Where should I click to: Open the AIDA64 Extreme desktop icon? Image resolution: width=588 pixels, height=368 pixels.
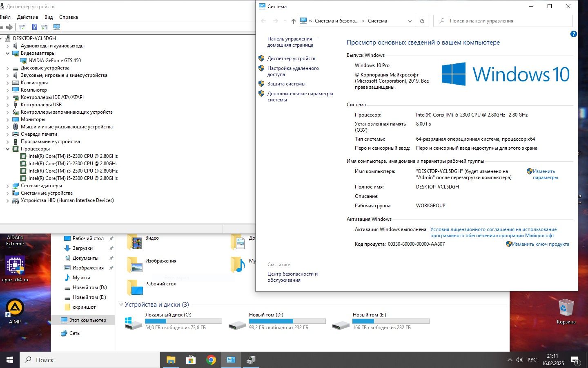[x=15, y=241]
